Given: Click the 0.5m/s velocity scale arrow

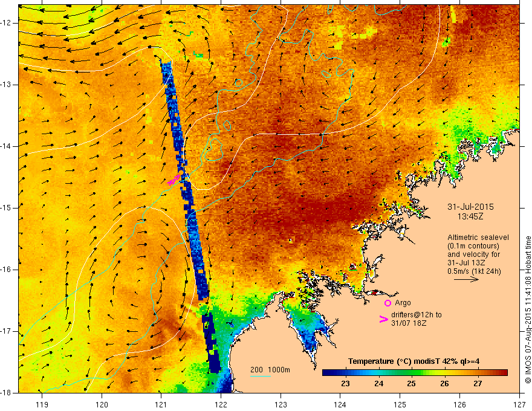Looking at the screenshot, I should point(466,279).
